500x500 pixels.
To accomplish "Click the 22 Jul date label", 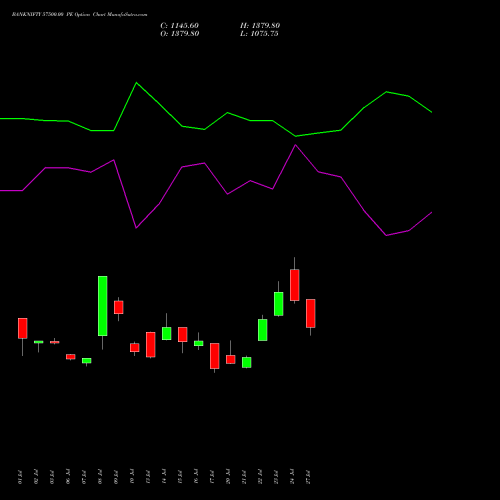I will pos(260,477).
